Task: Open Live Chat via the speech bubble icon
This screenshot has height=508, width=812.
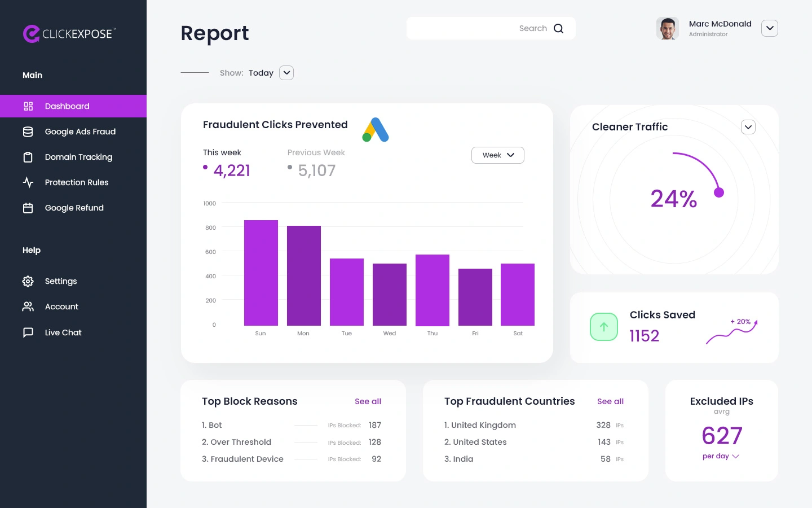Action: pos(28,332)
